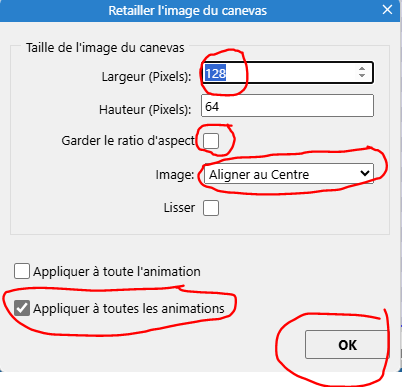Open the Aligner au Centre dropdown
Viewport: 402px width, 387px height.
click(x=289, y=174)
